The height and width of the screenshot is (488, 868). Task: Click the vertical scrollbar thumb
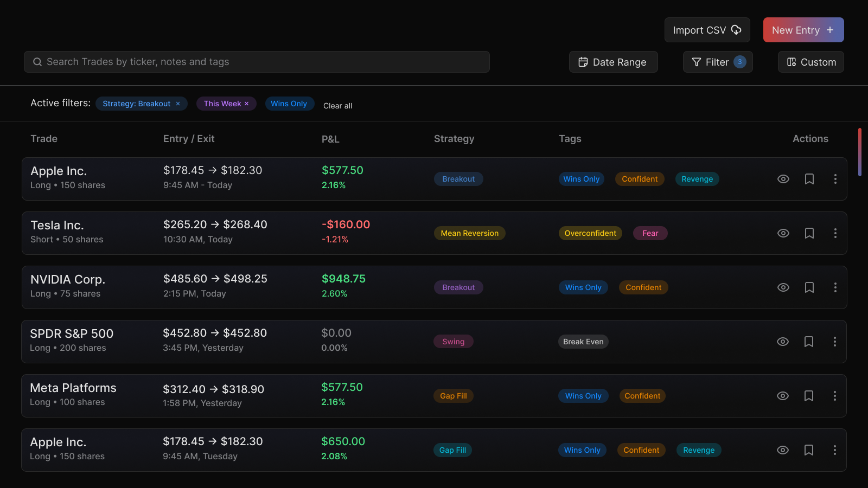tap(859, 152)
